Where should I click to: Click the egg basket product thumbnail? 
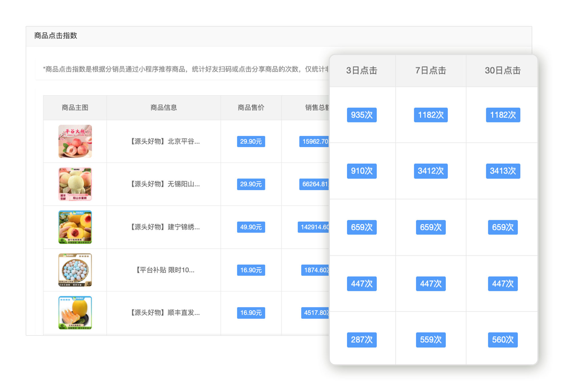75,270
